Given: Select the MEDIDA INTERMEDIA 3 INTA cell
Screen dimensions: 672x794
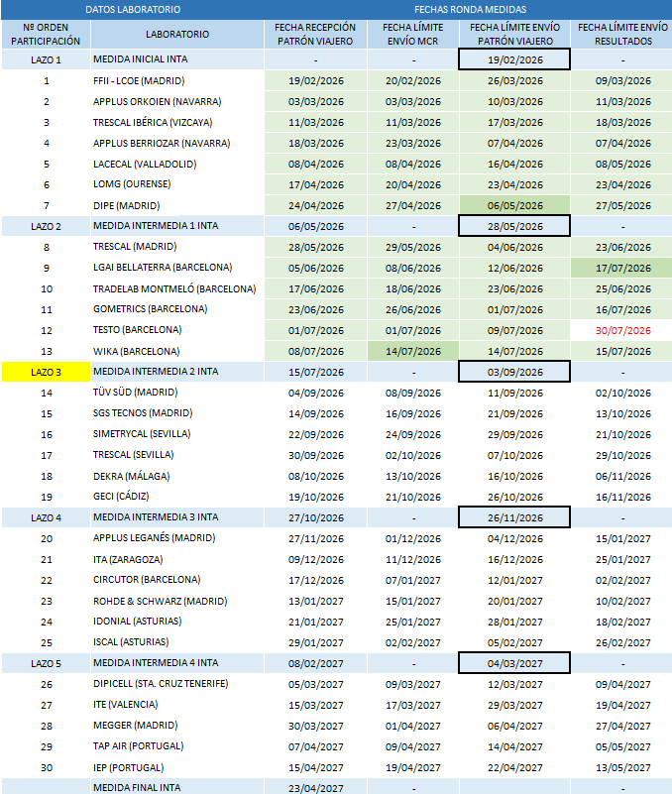Looking at the screenshot, I should pos(177,517).
